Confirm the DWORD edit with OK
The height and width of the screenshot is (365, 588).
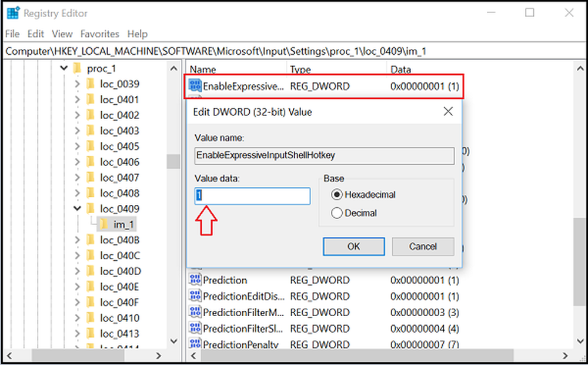click(x=353, y=246)
